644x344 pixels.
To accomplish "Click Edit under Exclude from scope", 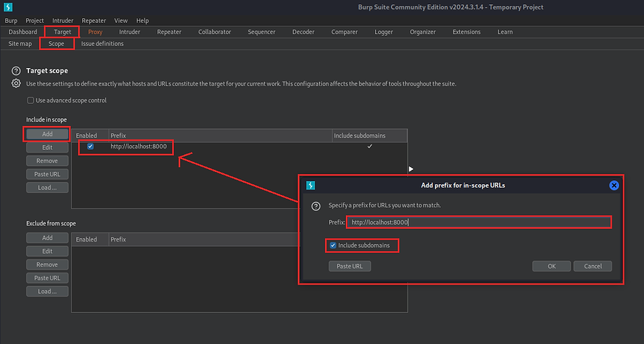I will pyautogui.click(x=47, y=251).
